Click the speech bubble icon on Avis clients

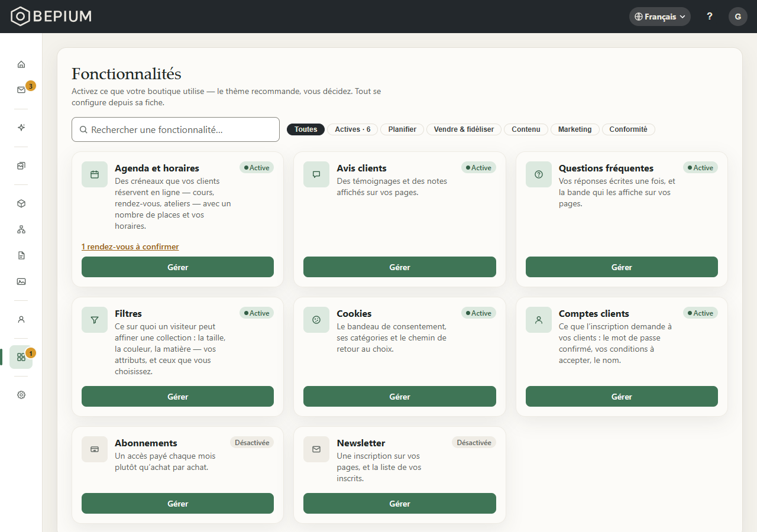(316, 174)
